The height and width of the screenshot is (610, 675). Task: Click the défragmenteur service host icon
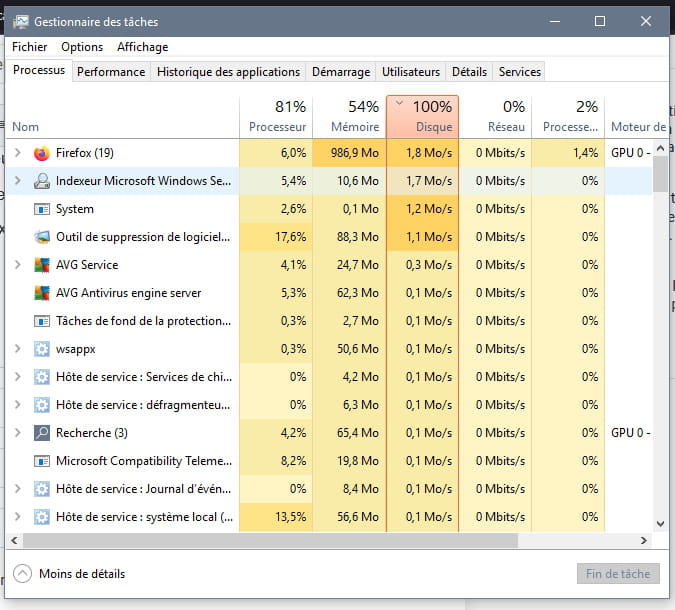point(42,405)
